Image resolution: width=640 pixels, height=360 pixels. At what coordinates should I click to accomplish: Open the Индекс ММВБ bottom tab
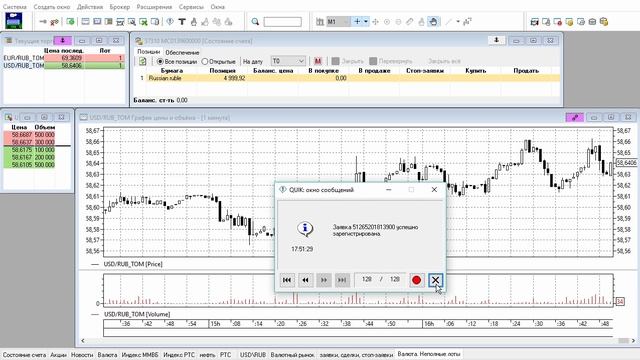pos(140,355)
